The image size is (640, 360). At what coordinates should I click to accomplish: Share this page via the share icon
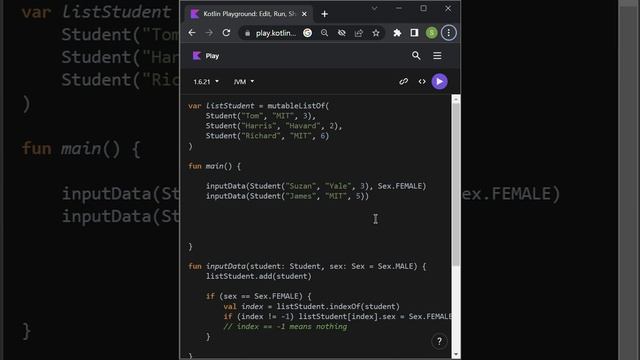pyautogui.click(x=359, y=33)
